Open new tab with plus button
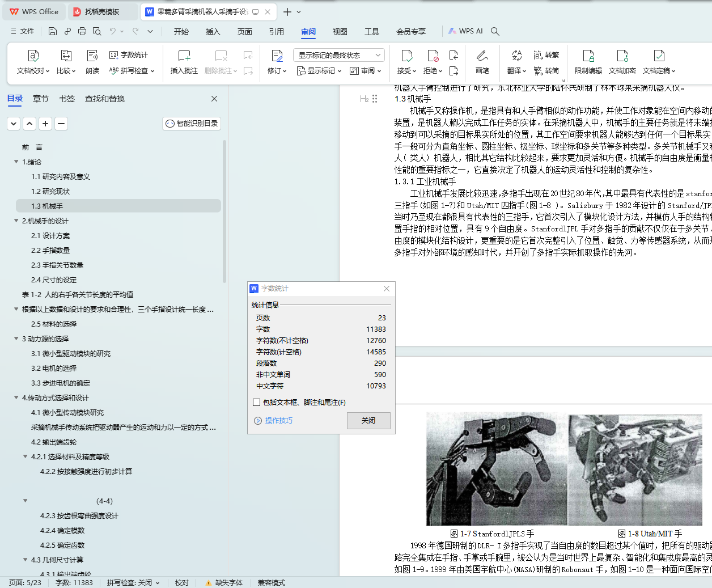712x588 pixels. pyautogui.click(x=287, y=11)
